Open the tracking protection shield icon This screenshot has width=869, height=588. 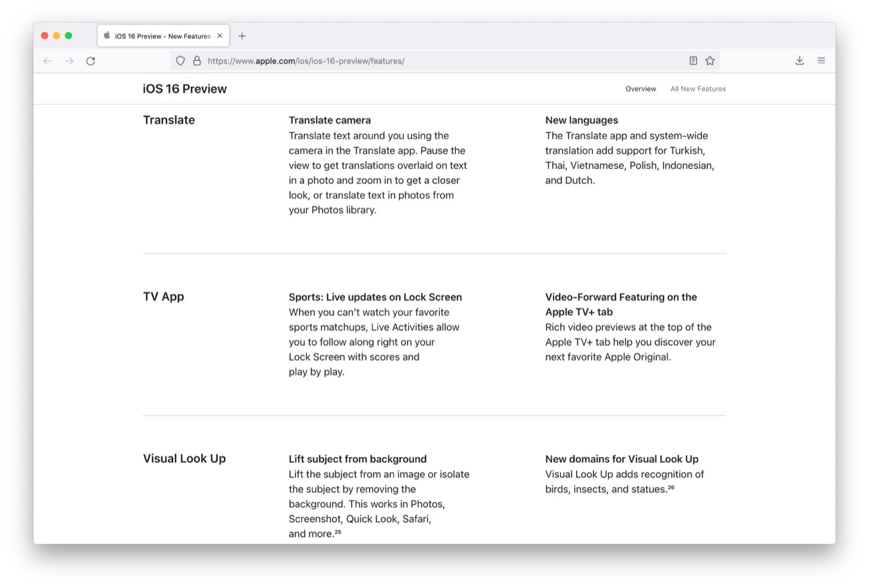[x=180, y=61]
